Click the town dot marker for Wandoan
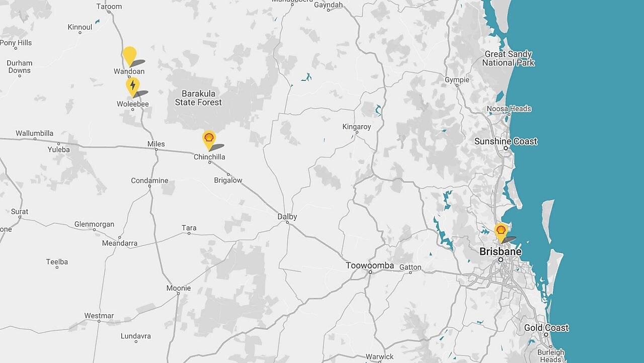The width and height of the screenshot is (644, 363). coord(129,76)
